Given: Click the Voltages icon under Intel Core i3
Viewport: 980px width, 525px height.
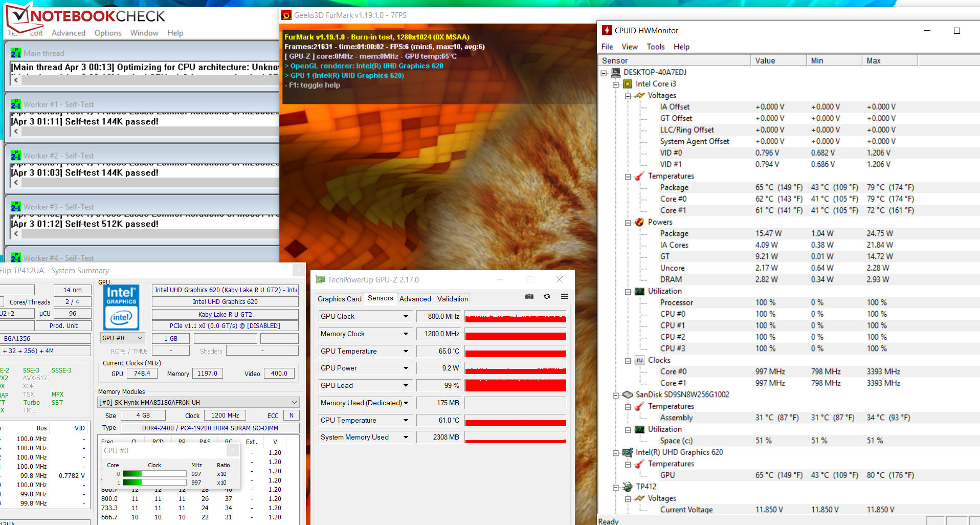Looking at the screenshot, I should 639,95.
